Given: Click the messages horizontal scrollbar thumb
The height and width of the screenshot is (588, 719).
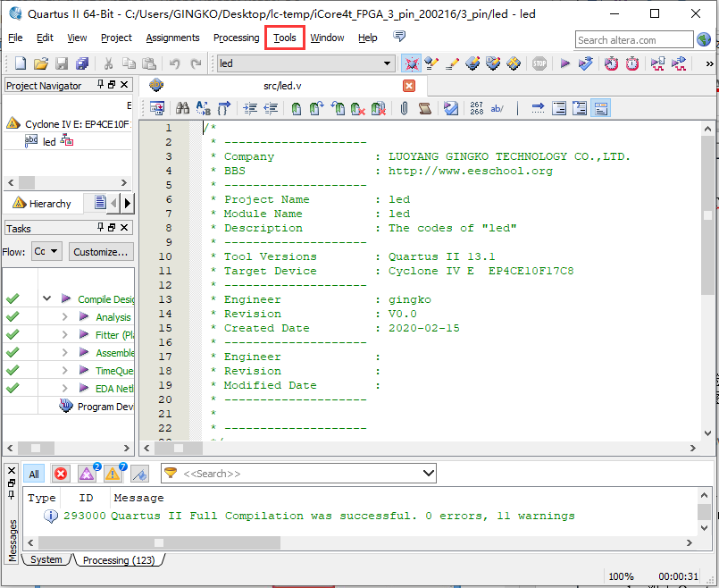Looking at the screenshot, I should 159,542.
